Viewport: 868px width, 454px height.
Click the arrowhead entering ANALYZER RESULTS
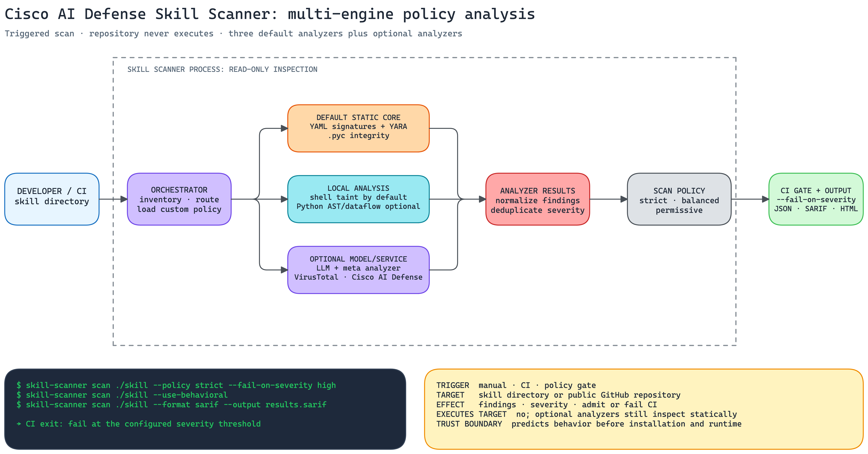click(x=482, y=199)
